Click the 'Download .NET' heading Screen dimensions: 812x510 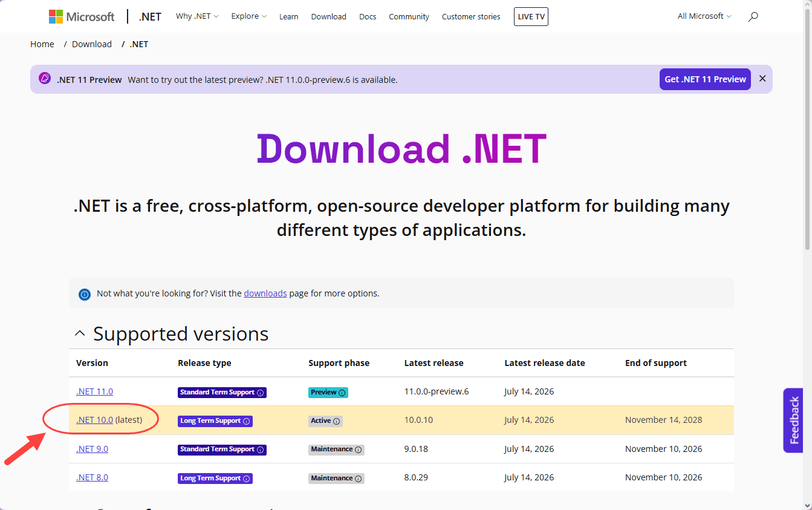tap(401, 148)
